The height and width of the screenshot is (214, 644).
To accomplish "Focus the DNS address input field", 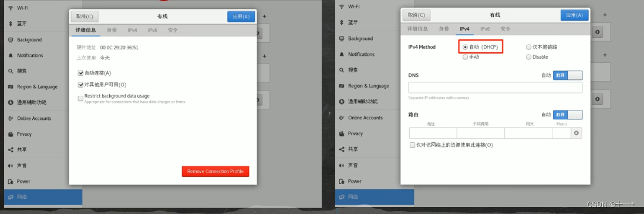I will click(495, 88).
